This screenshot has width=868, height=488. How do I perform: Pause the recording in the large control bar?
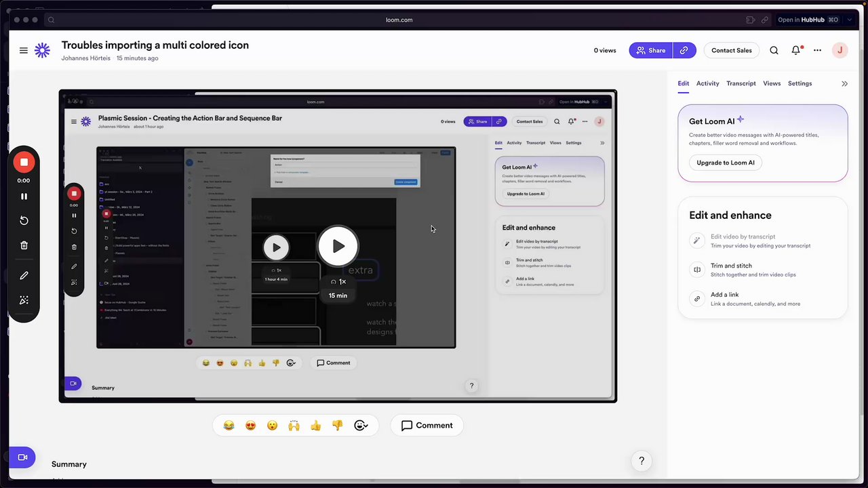(x=24, y=197)
